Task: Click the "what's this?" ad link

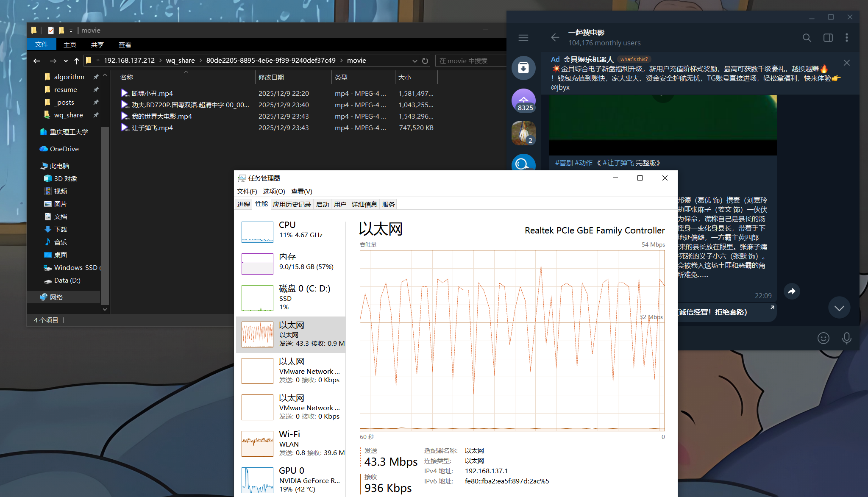Action: click(634, 59)
